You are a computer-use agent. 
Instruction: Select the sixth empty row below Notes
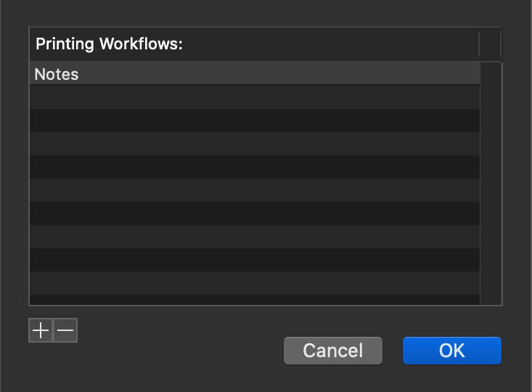pos(255,213)
